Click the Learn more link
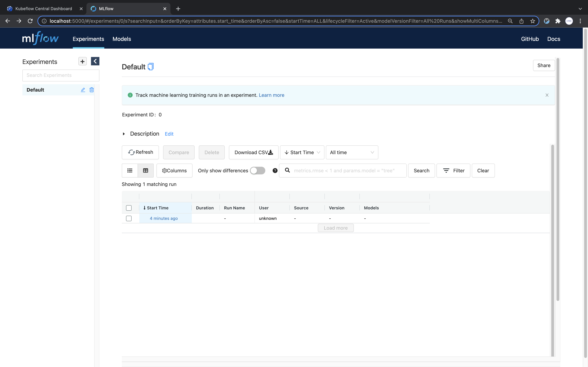Image resolution: width=588 pixels, height=367 pixels. 271,95
